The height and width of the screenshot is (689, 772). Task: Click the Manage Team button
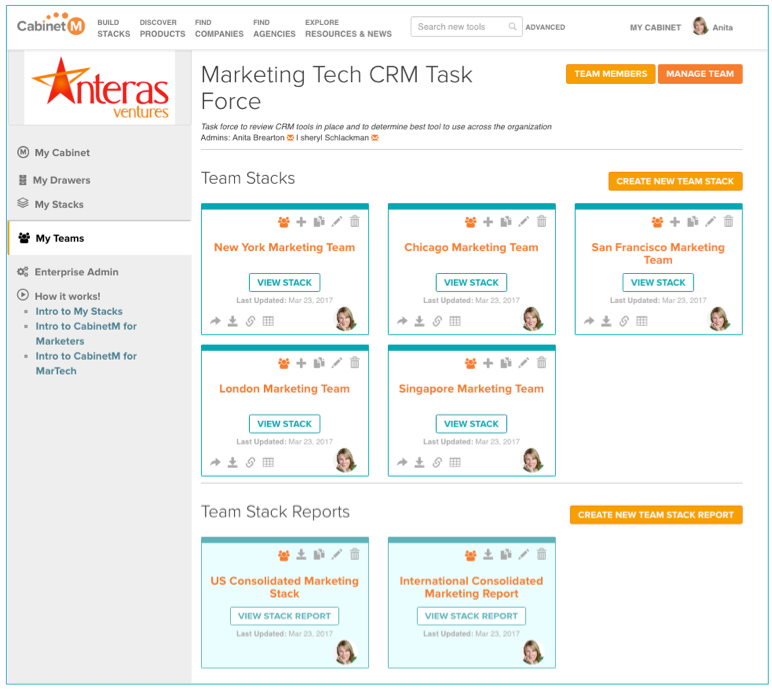click(x=700, y=74)
